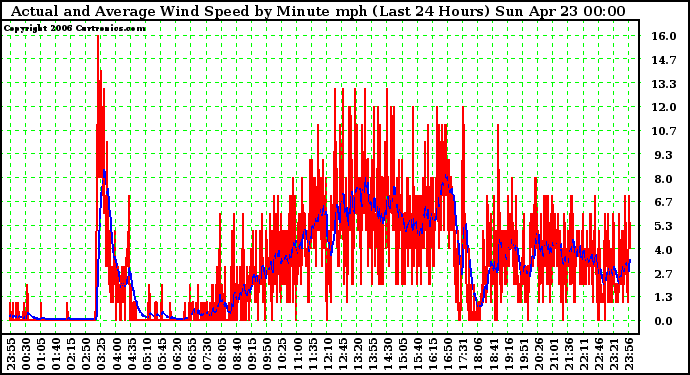Image resolution: width=690 pixels, height=375 pixels.
Task: Click the 6.7 y-axis label
Action: [664, 202]
